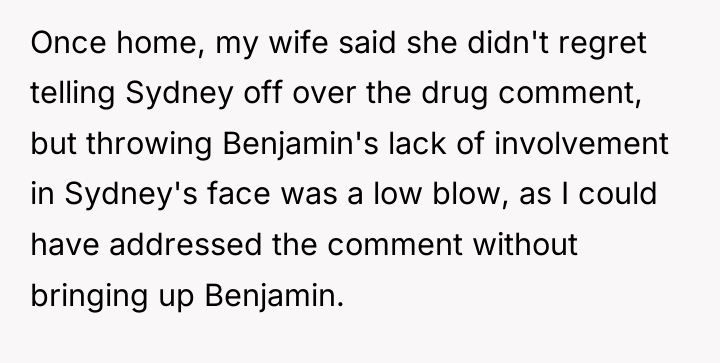Click the word "face" in the text
The width and height of the screenshot is (720, 363).
[x=239, y=194]
